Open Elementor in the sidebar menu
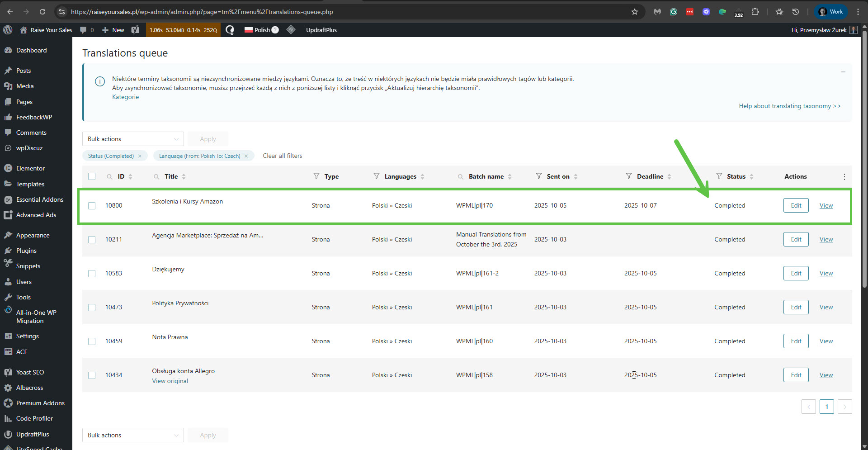This screenshot has height=450, width=868. 30,168
